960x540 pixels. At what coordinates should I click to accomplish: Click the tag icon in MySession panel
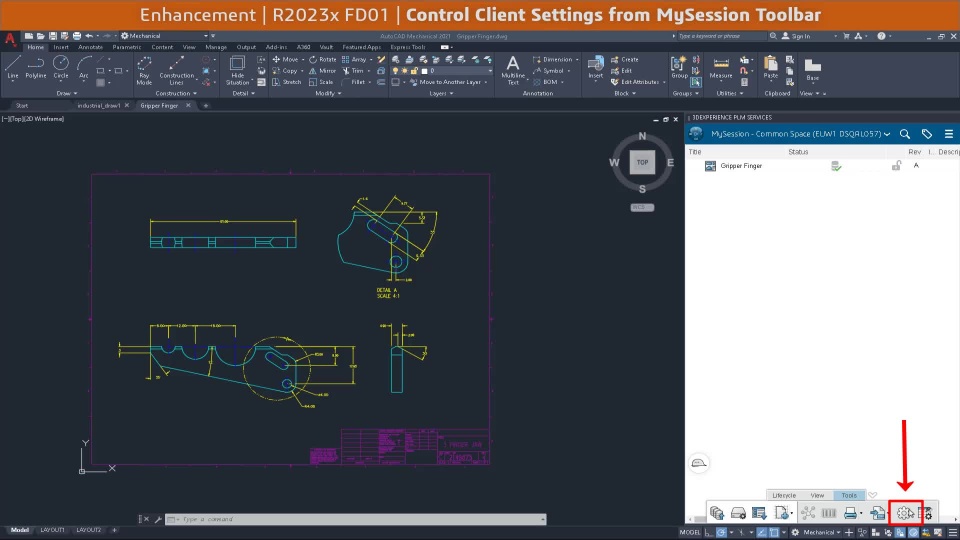point(926,134)
